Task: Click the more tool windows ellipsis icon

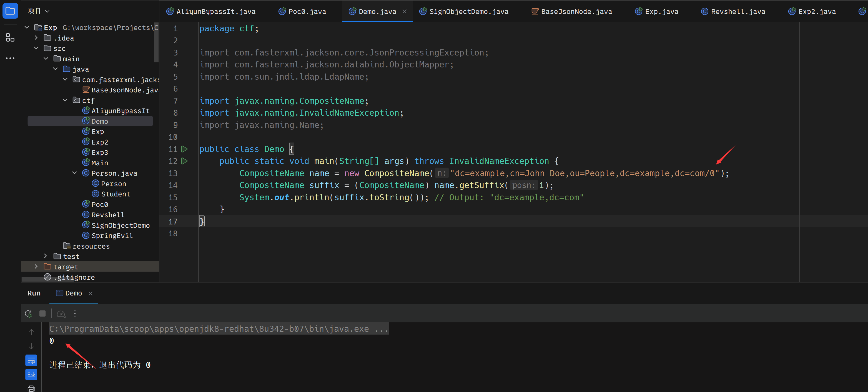Action: coord(10,58)
